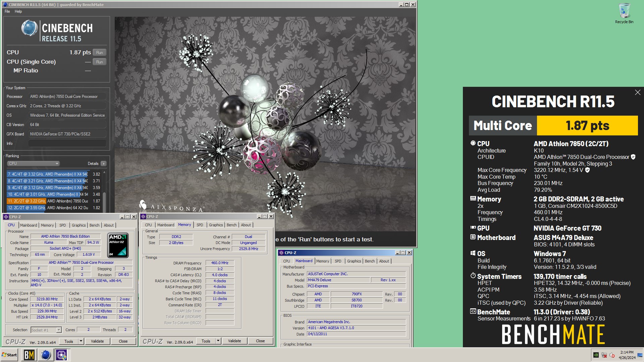Click the CPU-Z chip taskbar icon

pos(61,355)
